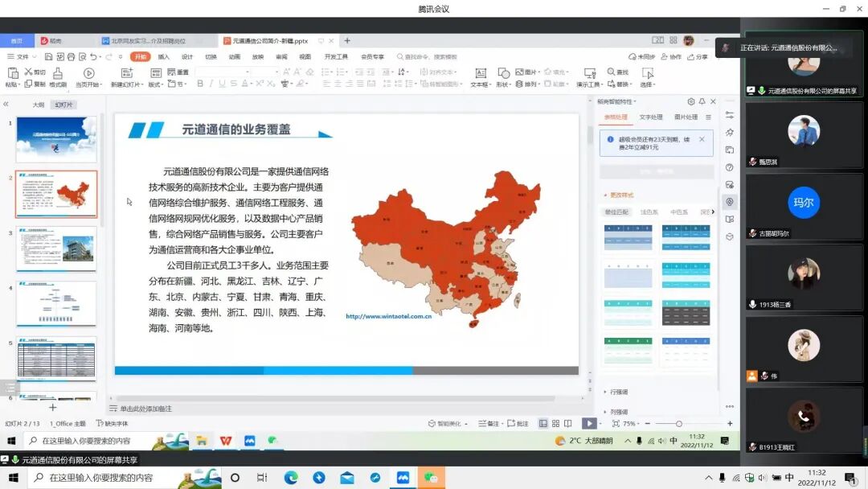Image resolution: width=868 pixels, height=489 pixels.
Task: Click the Copy (复制) icon
Action: 29,84
